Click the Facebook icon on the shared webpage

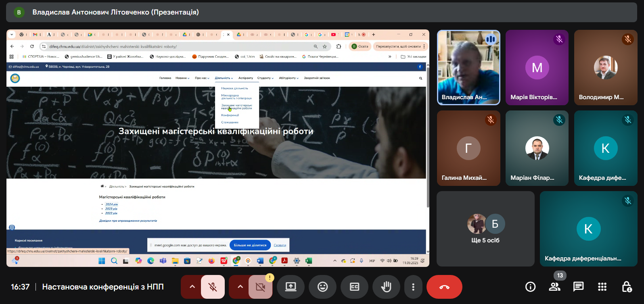point(420,67)
